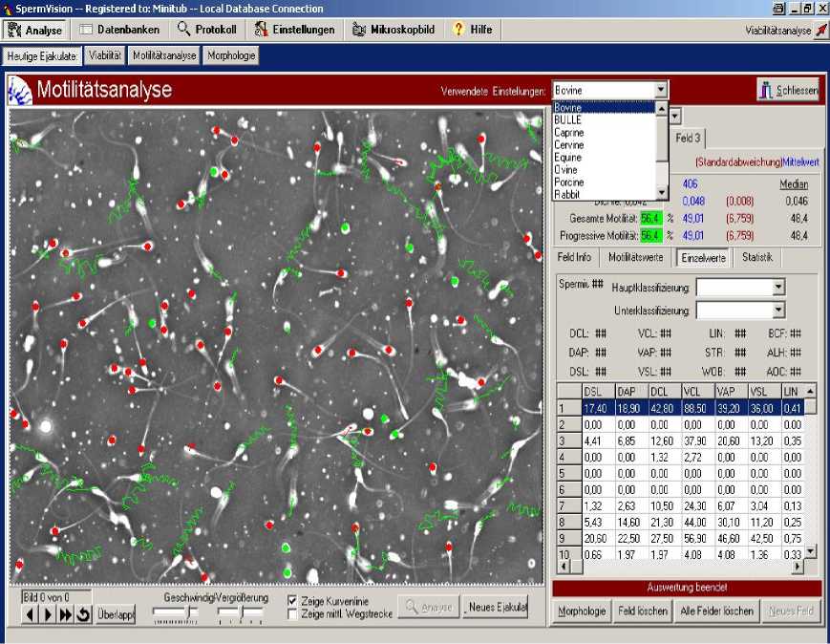Enable Zeige mittl. Wegstrecke checkbox
Screen dimensions: 830x644
[x=293, y=613]
